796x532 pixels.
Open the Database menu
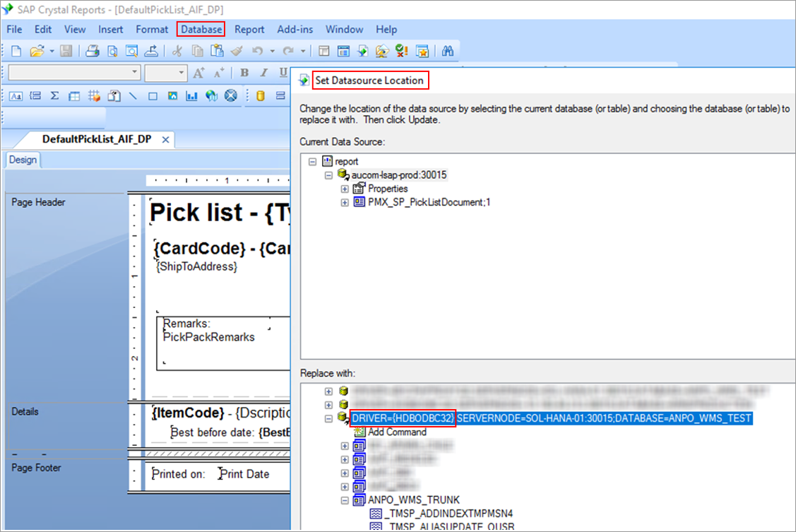tap(200, 30)
